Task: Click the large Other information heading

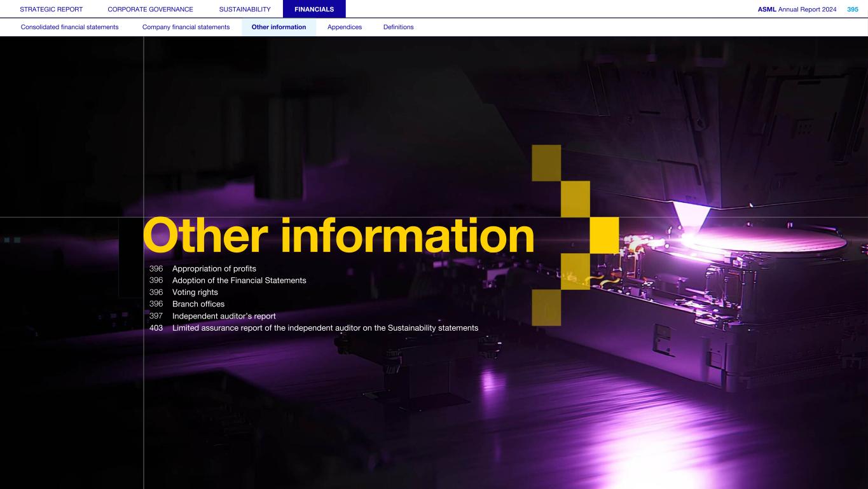Action: click(339, 235)
